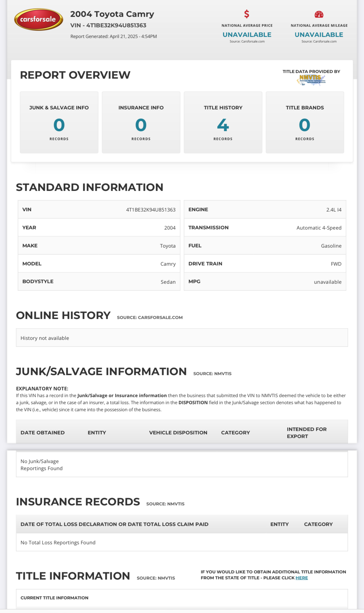Click the Model value Camry
364x613 pixels.
168,264
